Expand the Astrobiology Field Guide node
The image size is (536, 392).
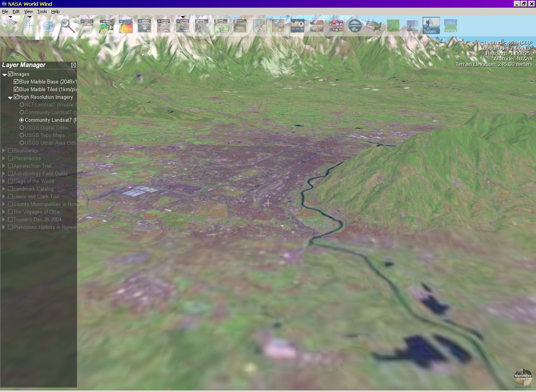click(x=4, y=173)
